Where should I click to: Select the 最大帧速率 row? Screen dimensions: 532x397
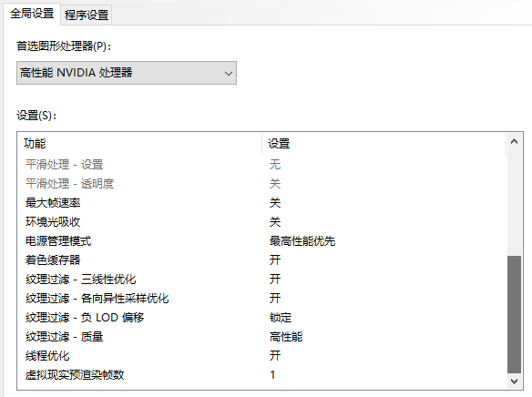pyautogui.click(x=261, y=203)
